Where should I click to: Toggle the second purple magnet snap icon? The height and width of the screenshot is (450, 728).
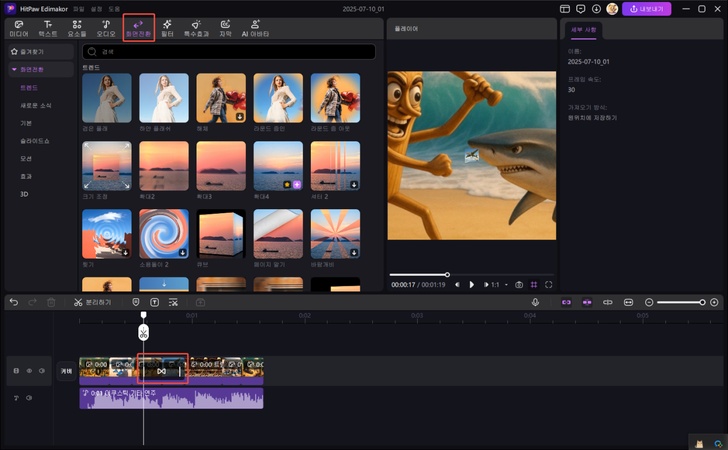point(587,302)
